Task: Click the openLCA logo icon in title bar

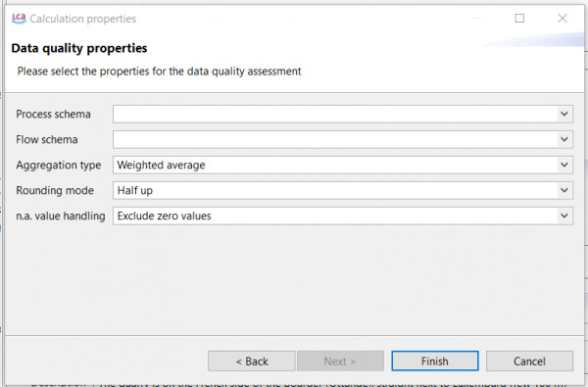Action: click(x=19, y=18)
